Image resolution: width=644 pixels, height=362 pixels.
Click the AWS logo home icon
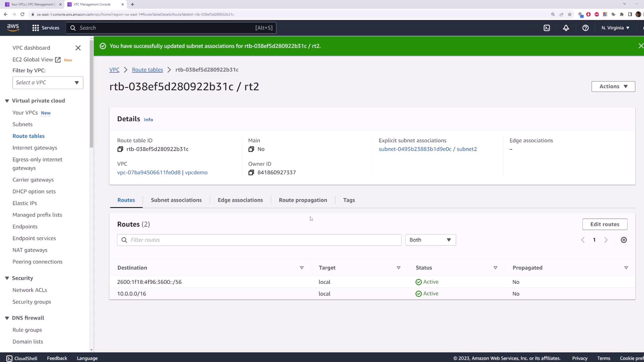click(x=13, y=27)
